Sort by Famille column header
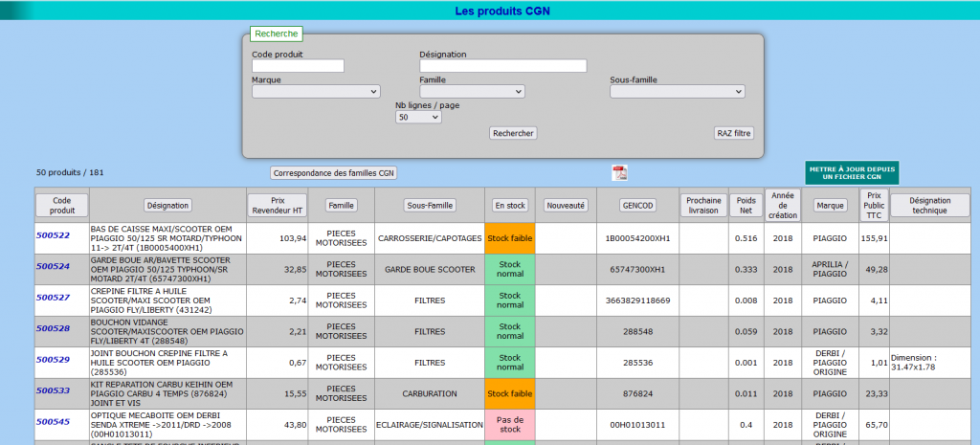This screenshot has height=445, width=980. coord(342,205)
